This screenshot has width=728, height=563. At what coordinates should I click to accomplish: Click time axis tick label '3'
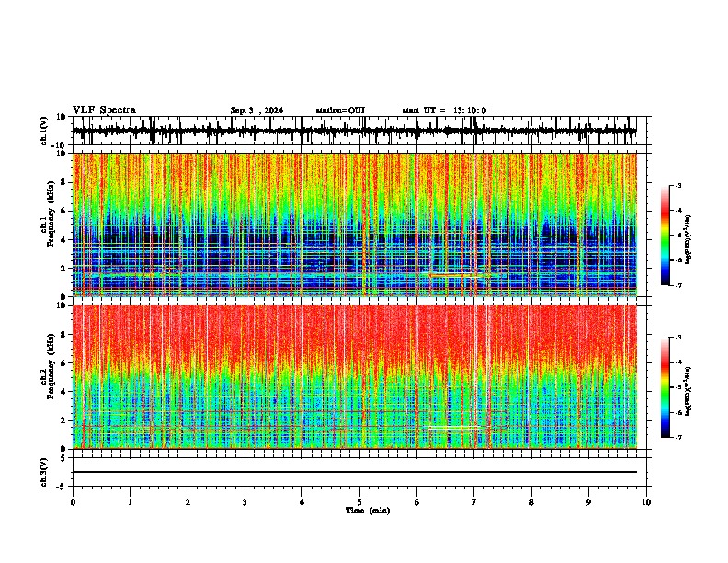pos(245,502)
